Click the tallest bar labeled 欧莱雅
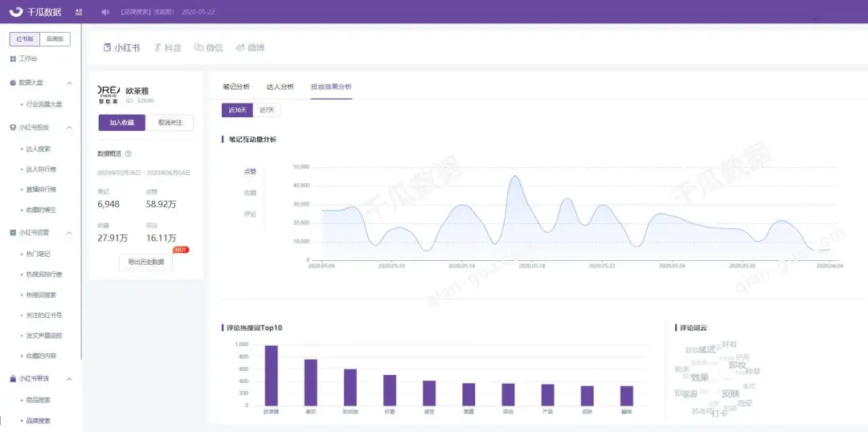This screenshot has height=432, width=868. (272, 376)
